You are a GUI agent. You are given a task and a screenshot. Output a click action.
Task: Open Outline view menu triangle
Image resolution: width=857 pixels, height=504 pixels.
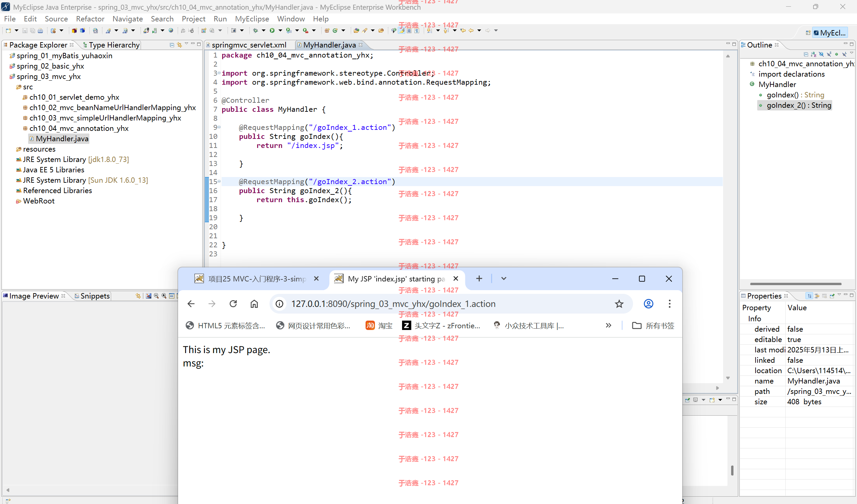(852, 53)
